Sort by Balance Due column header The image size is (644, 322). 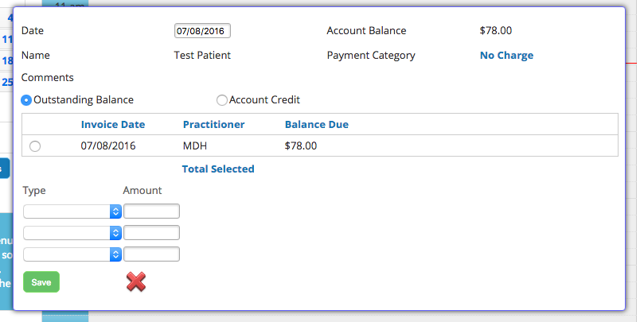coord(317,125)
